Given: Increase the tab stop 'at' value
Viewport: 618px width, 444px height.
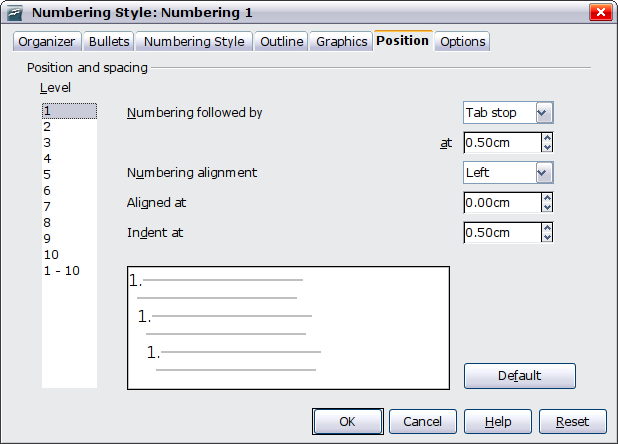Looking at the screenshot, I should click(x=547, y=139).
